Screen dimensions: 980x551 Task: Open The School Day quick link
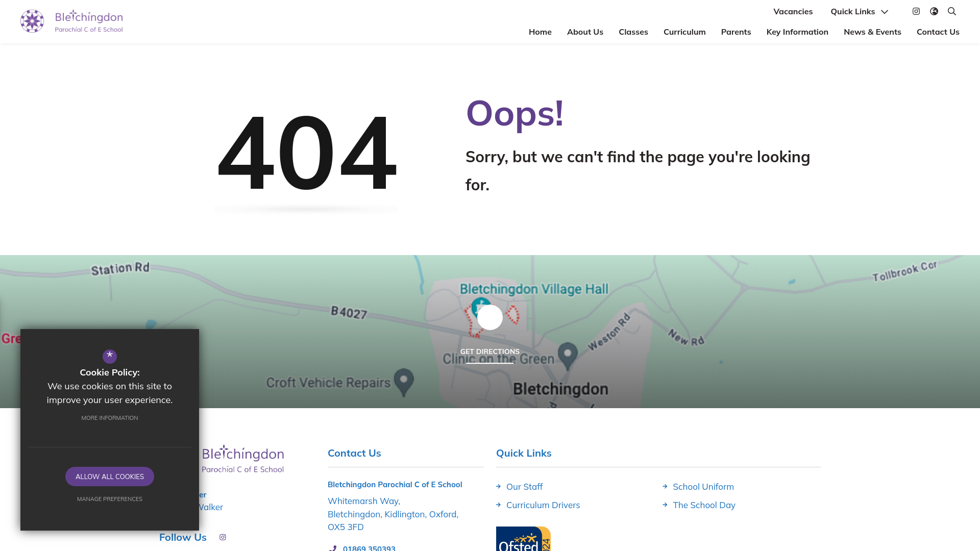[x=704, y=505]
